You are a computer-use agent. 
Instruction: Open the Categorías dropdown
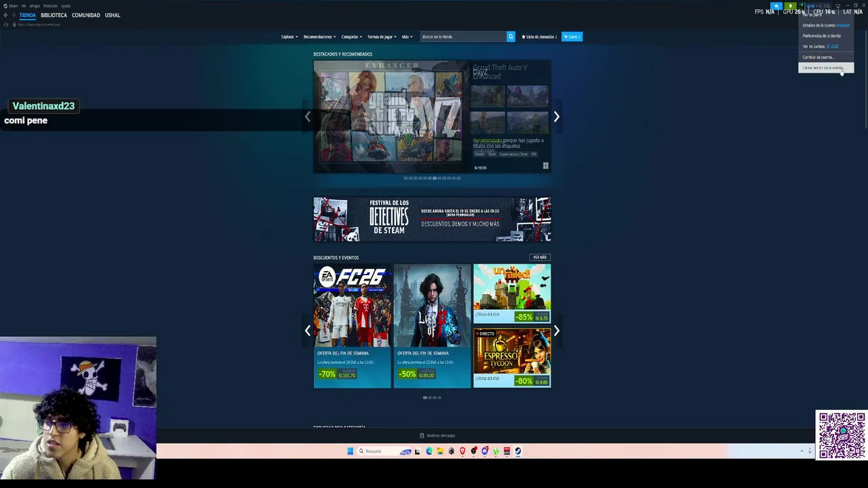pos(351,37)
